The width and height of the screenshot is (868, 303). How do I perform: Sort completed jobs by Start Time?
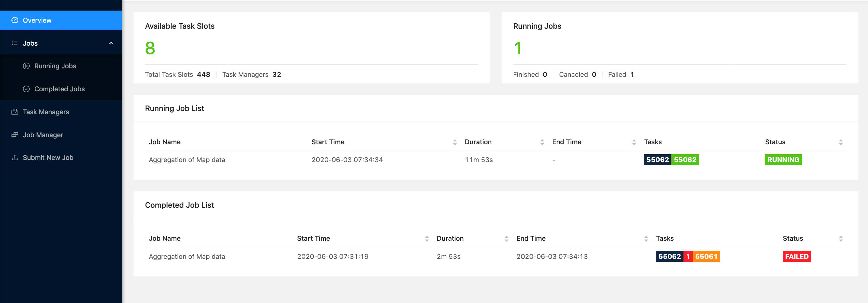[426, 239]
